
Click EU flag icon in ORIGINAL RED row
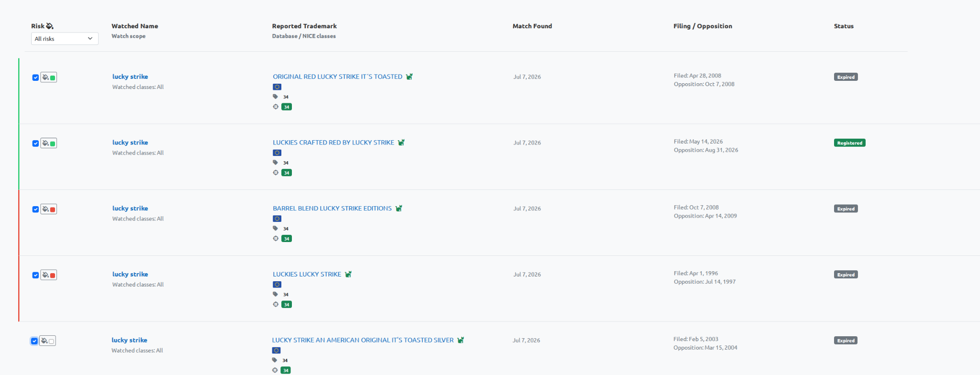[x=277, y=87]
